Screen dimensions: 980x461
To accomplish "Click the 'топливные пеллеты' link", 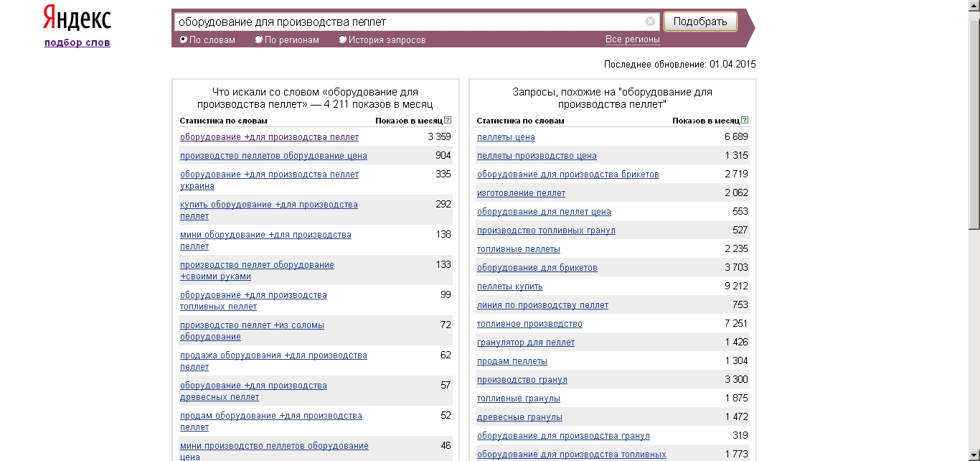I will click(x=518, y=249).
